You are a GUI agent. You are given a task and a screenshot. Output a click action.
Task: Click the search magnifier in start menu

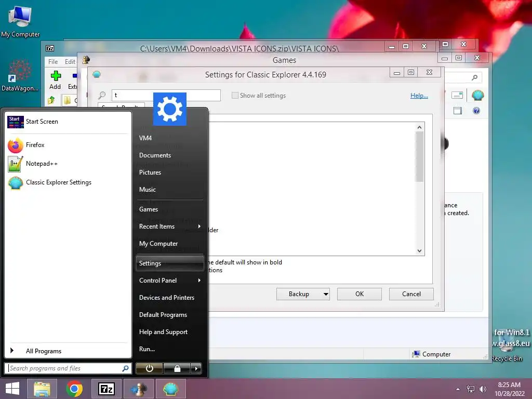coord(126,368)
